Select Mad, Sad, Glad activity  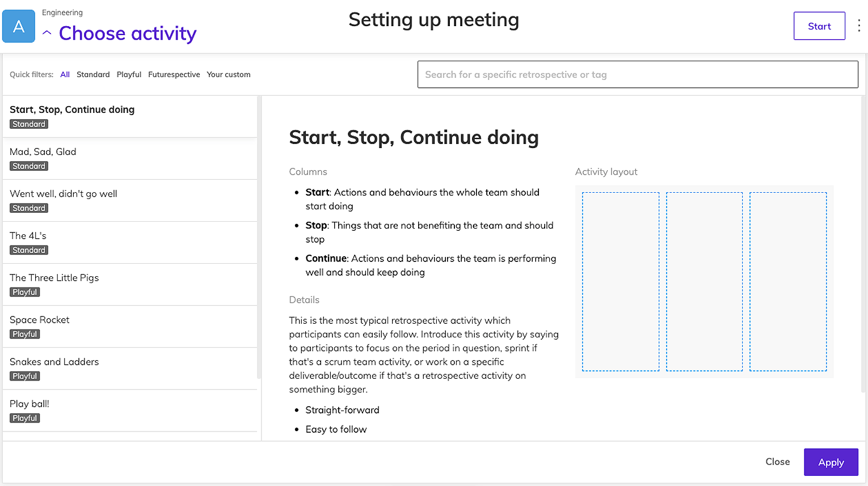pyautogui.click(x=130, y=158)
